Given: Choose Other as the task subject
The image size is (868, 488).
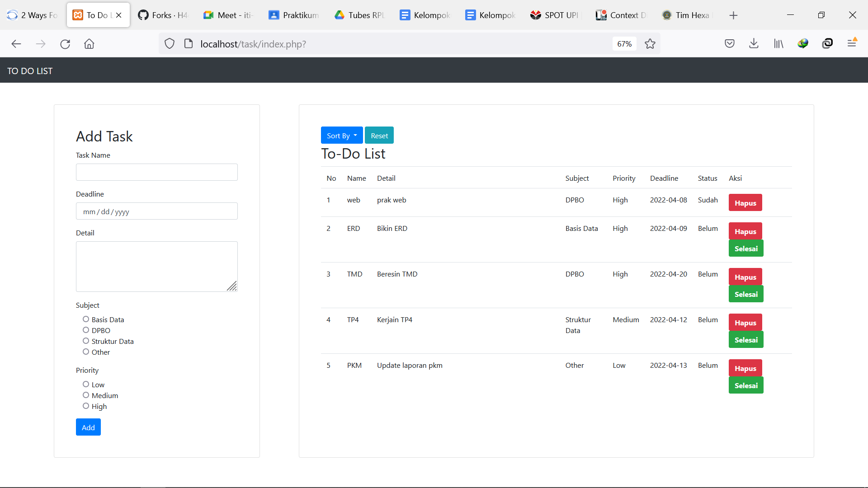Looking at the screenshot, I should (x=85, y=352).
